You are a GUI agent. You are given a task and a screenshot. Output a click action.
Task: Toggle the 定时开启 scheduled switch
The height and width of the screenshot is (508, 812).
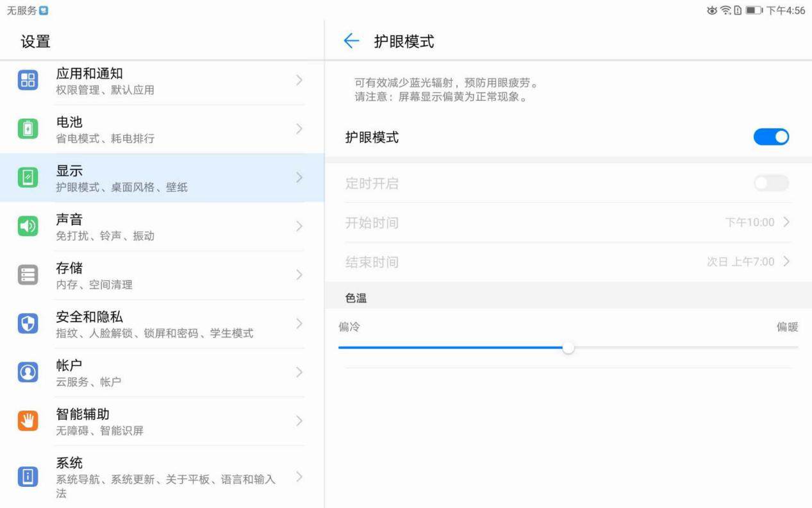pyautogui.click(x=771, y=183)
